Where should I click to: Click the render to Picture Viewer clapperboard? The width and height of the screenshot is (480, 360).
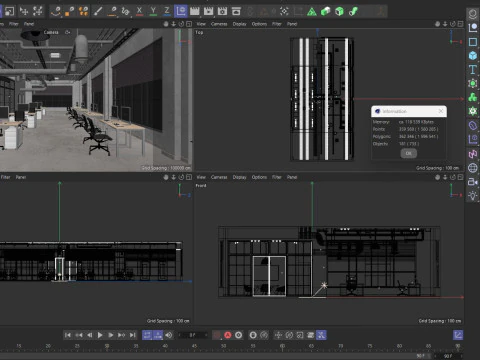[208, 11]
